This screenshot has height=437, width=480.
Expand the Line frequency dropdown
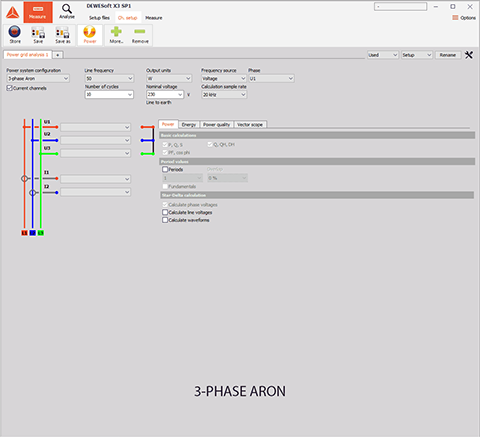[109, 79]
